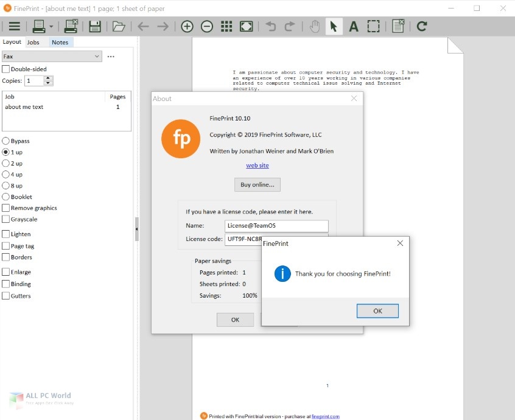
Task: Click the Job column header
Action: (54, 97)
